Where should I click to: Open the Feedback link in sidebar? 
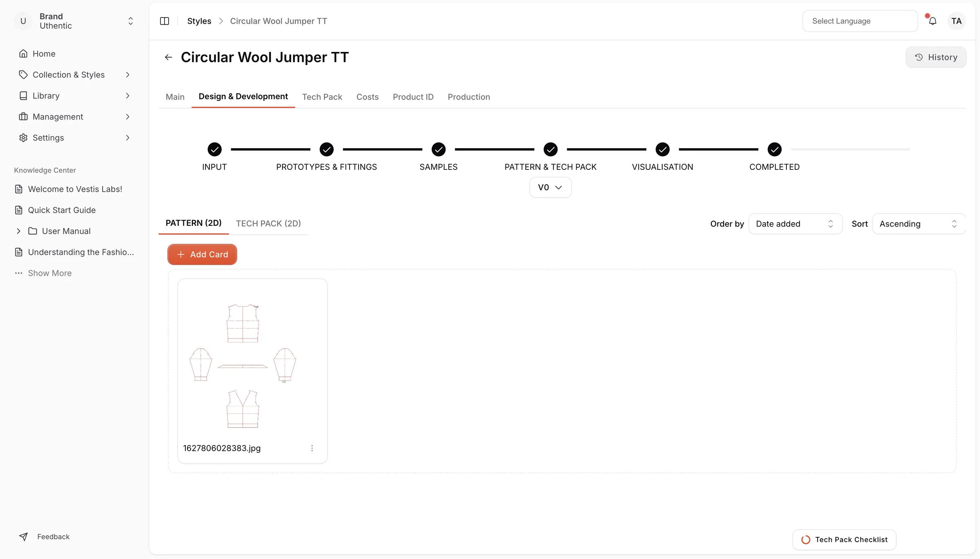coord(44,537)
